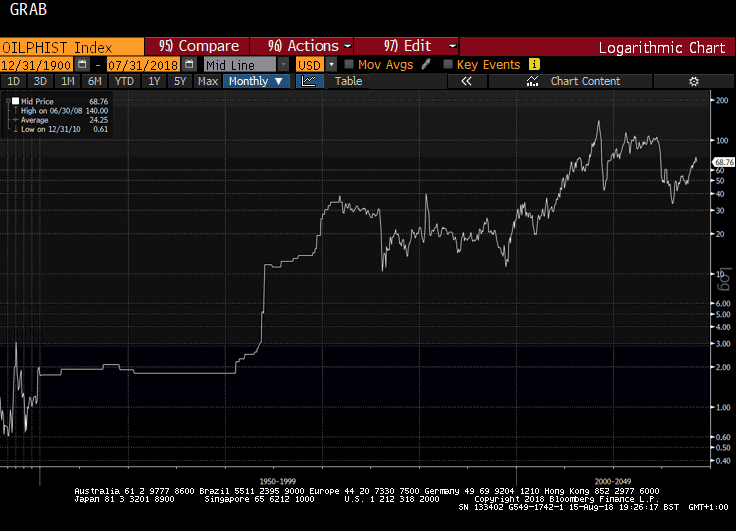The width and height of the screenshot is (736, 531).
Task: Open chart settings gear icon
Action: coord(694,81)
